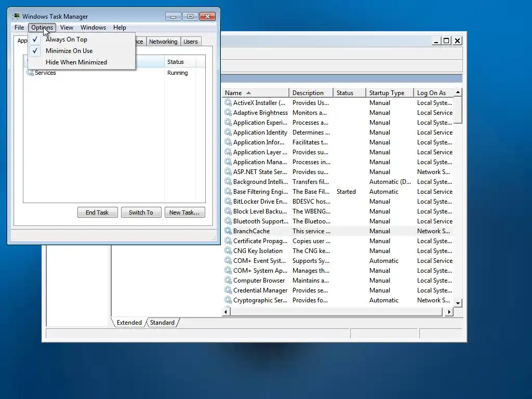Screen dimensions: 532x399
Task: Open the Windows menu
Action: tap(93, 28)
